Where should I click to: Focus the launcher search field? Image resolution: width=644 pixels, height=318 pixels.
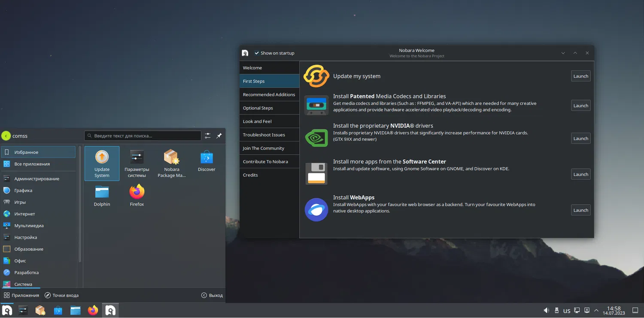point(143,136)
